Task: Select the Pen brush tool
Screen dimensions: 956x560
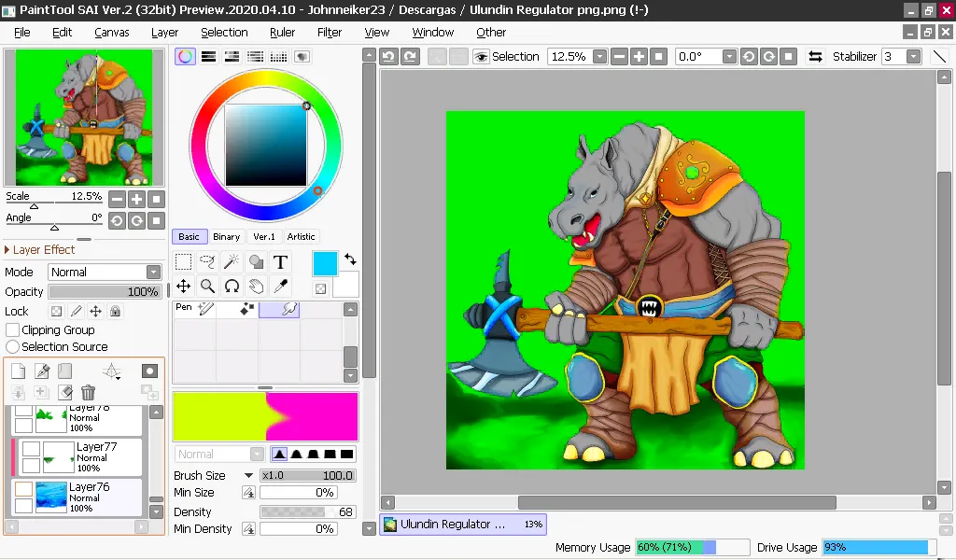Action: [x=194, y=310]
